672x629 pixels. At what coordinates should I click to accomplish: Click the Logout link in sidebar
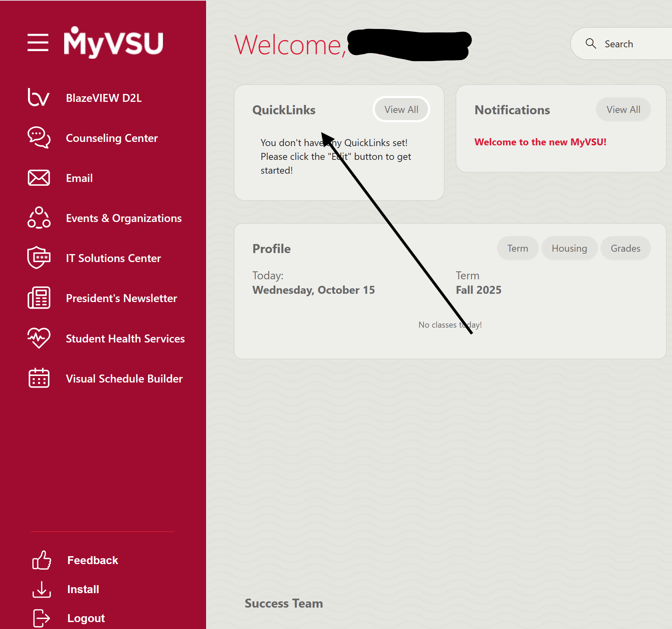click(x=86, y=618)
